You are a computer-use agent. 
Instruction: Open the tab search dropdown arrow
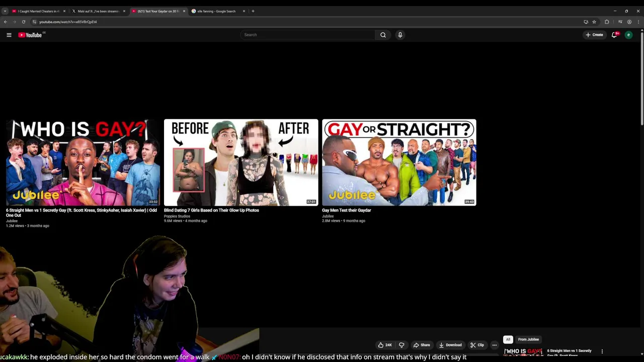pyautogui.click(x=5, y=11)
